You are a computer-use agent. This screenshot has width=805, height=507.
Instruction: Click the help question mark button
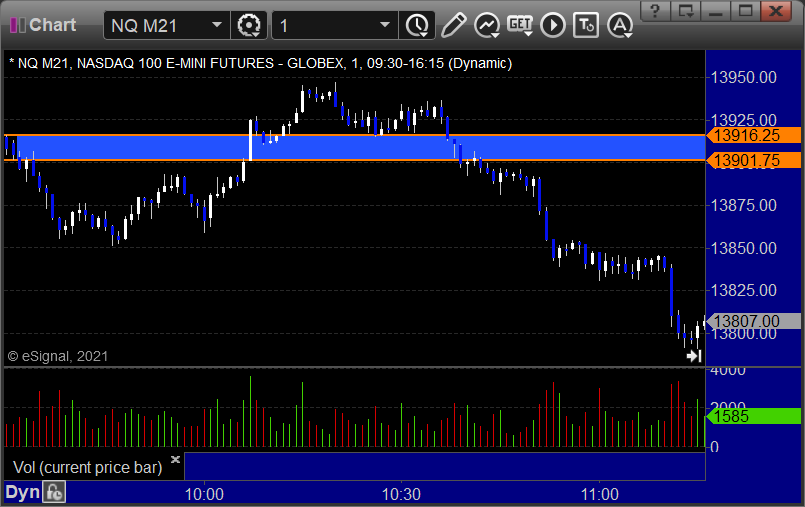[655, 11]
